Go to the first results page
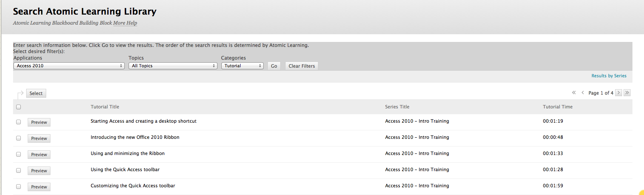 574,93
